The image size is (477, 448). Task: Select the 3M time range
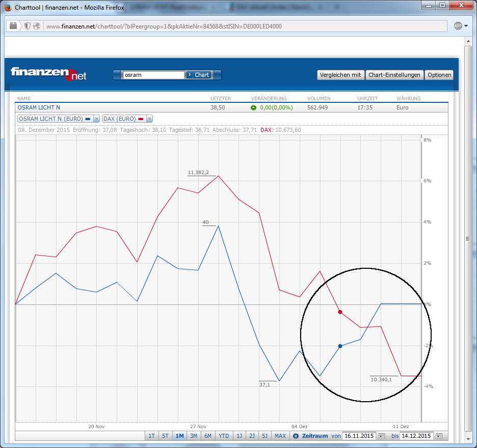click(x=194, y=436)
